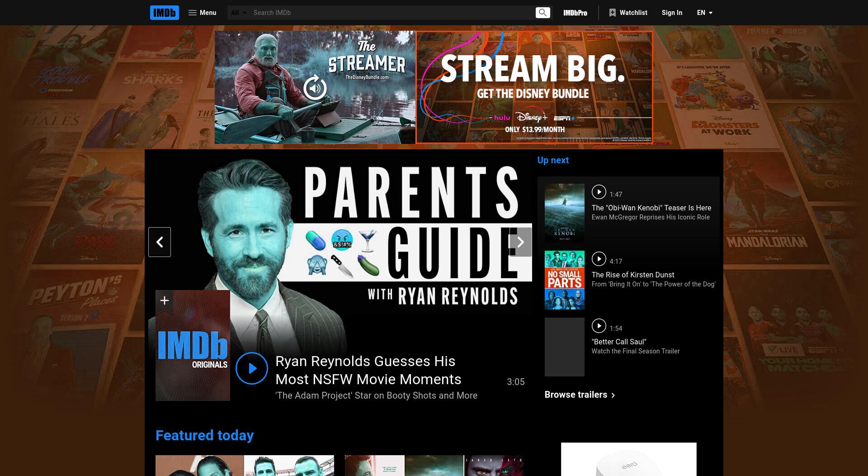Image resolution: width=868 pixels, height=476 pixels.
Task: Click the magnifying glass search button
Action: pos(543,13)
